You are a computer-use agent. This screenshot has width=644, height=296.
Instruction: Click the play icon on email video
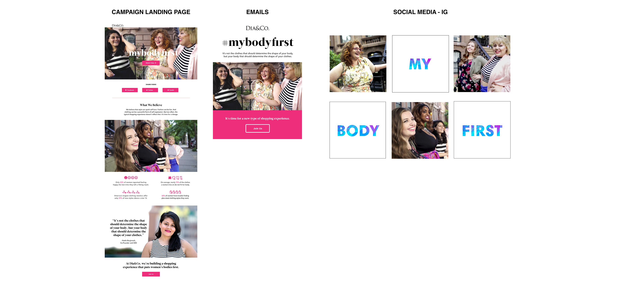257,86
